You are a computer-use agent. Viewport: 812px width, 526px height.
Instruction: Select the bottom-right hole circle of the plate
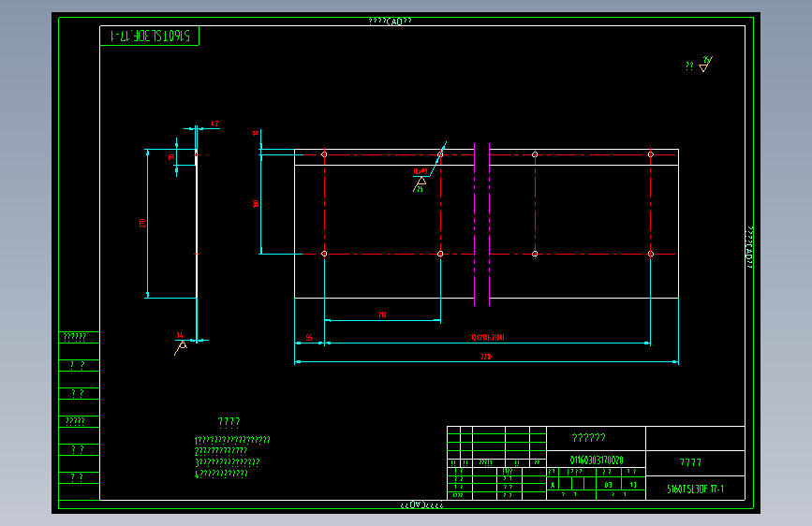click(650, 254)
